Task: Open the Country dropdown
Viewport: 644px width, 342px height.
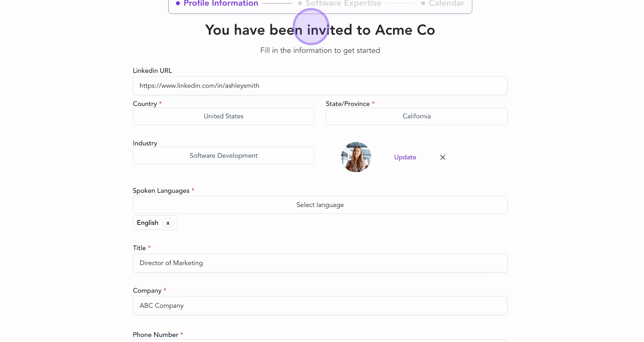Action: click(x=223, y=116)
